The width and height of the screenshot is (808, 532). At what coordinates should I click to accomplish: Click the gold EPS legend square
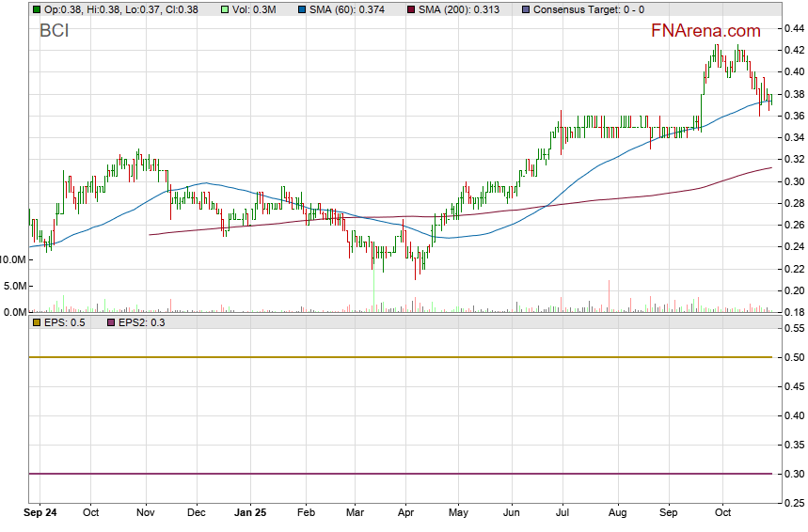(x=37, y=322)
